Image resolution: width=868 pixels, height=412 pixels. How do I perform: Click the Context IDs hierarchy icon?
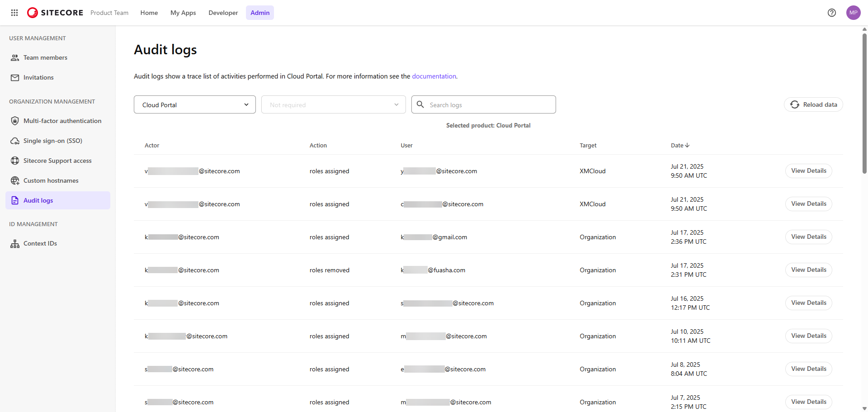coord(15,244)
